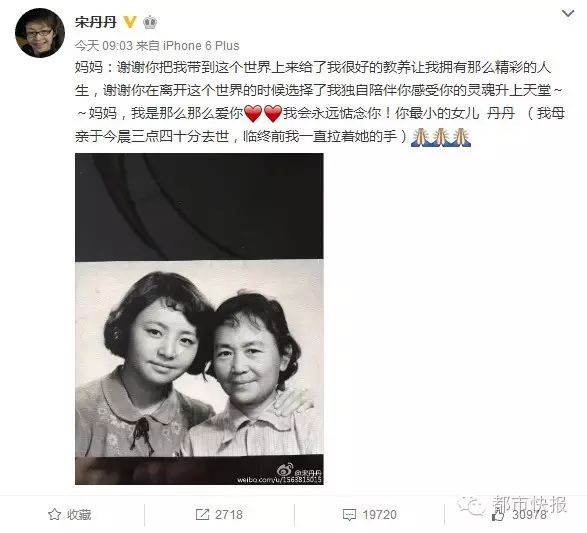
Task: Open the 今天 09:03 timestamp link
Action: coord(104,46)
